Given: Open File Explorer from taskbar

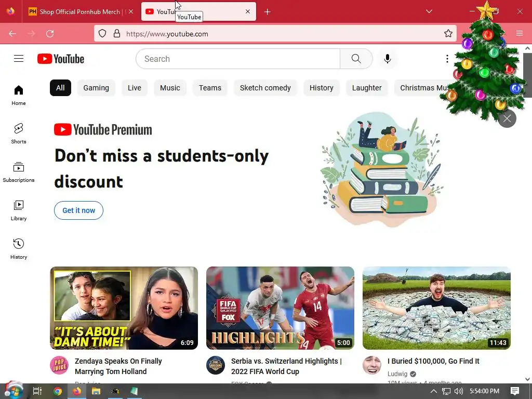Looking at the screenshot, I should pos(96,391).
